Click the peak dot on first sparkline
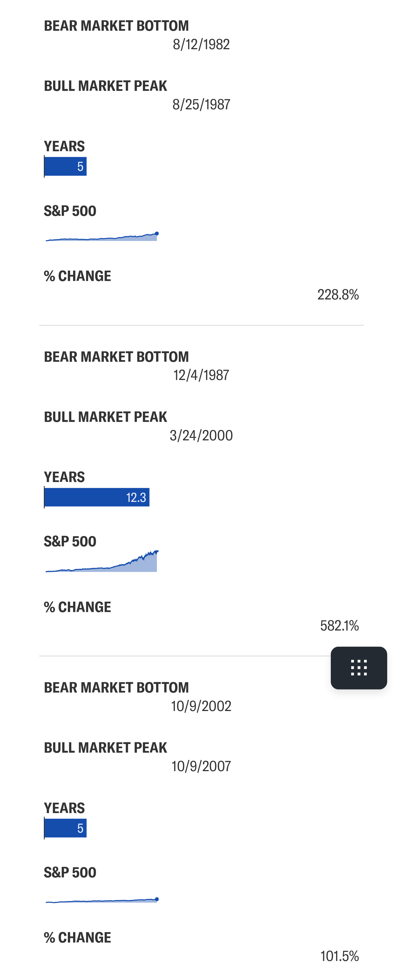 (157, 233)
